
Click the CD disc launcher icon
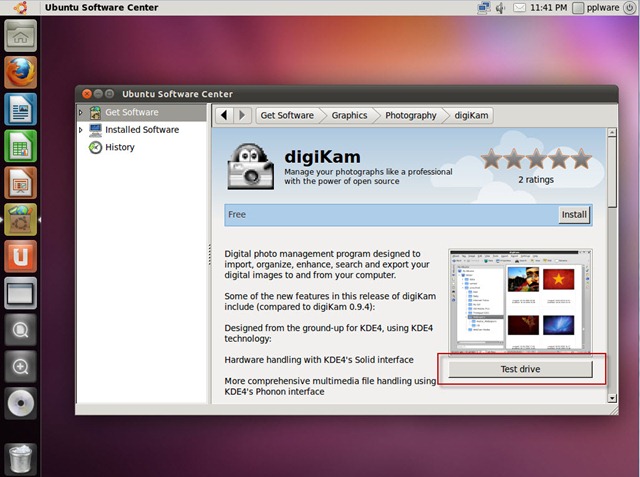(20, 403)
